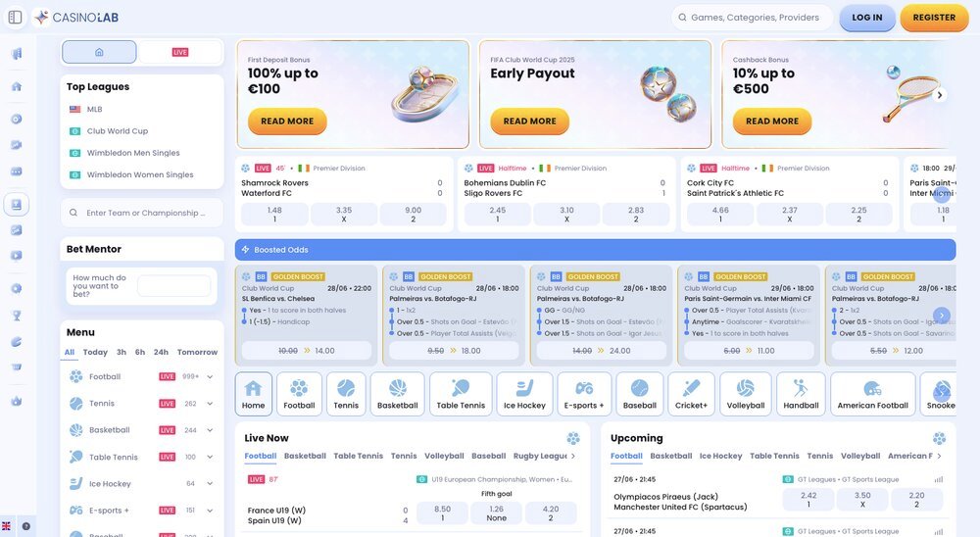Viewport: 980px width, 537px height.
Task: Select Tennis sport tile in category strip
Action: pos(346,394)
